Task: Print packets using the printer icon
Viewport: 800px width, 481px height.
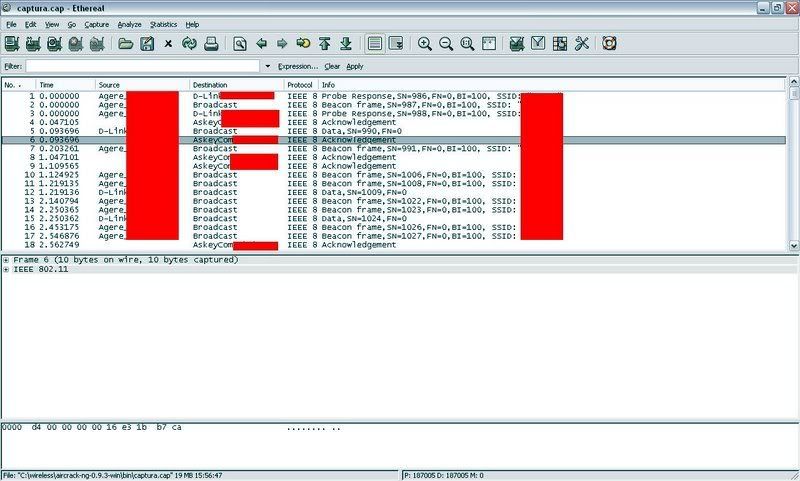Action: [211, 44]
